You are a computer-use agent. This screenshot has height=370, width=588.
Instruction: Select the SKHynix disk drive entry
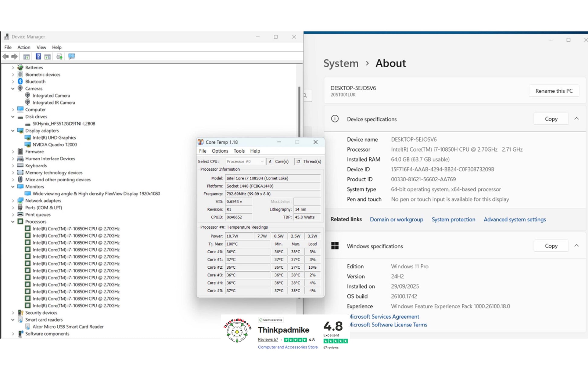pyautogui.click(x=64, y=123)
